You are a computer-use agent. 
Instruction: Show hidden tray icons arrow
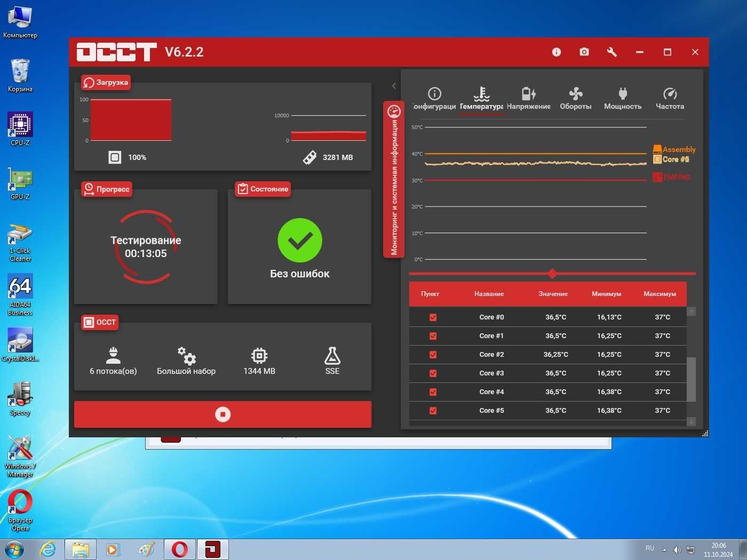click(664, 549)
